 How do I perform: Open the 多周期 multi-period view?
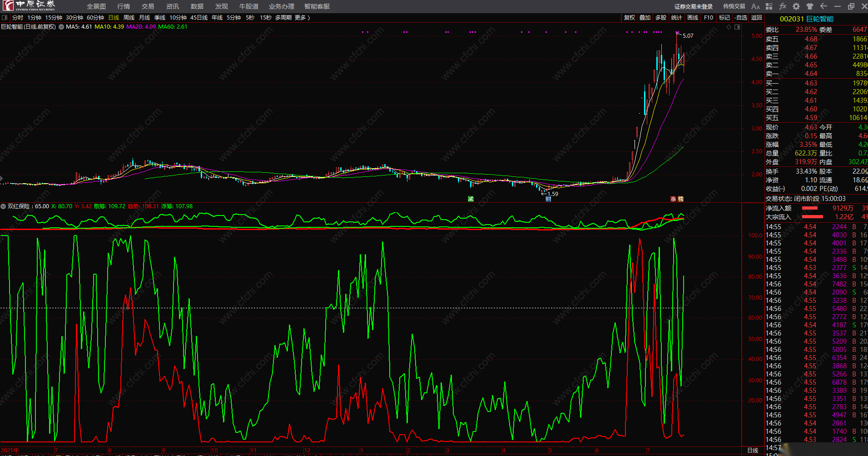[x=283, y=18]
